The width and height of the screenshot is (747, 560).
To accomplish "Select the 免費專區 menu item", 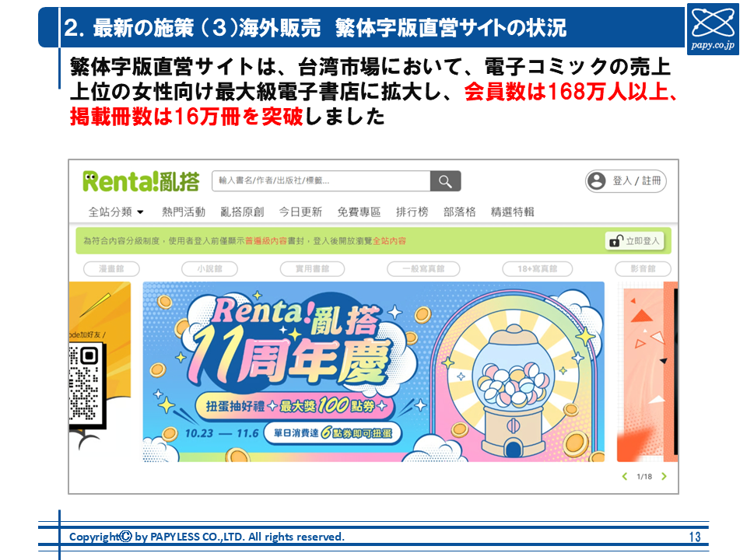I will (x=359, y=212).
